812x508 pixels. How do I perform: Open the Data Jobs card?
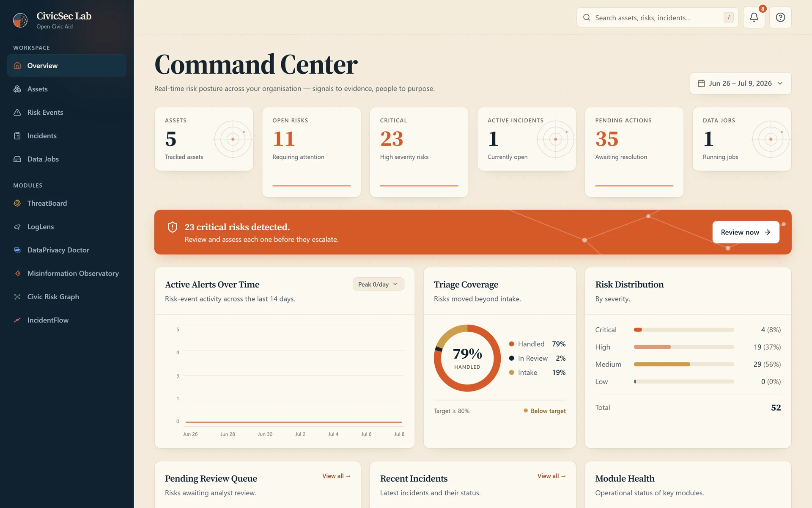coord(742,139)
